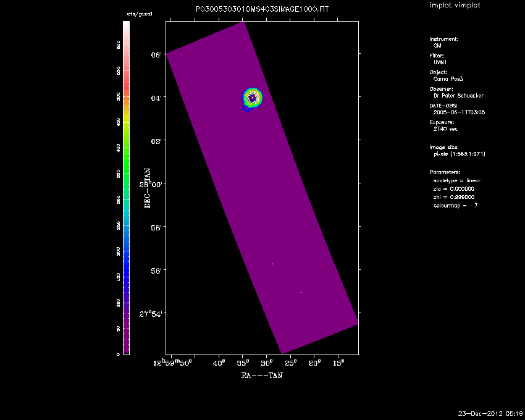Click the 'zlo = 0.000000' parameter

coord(454,189)
